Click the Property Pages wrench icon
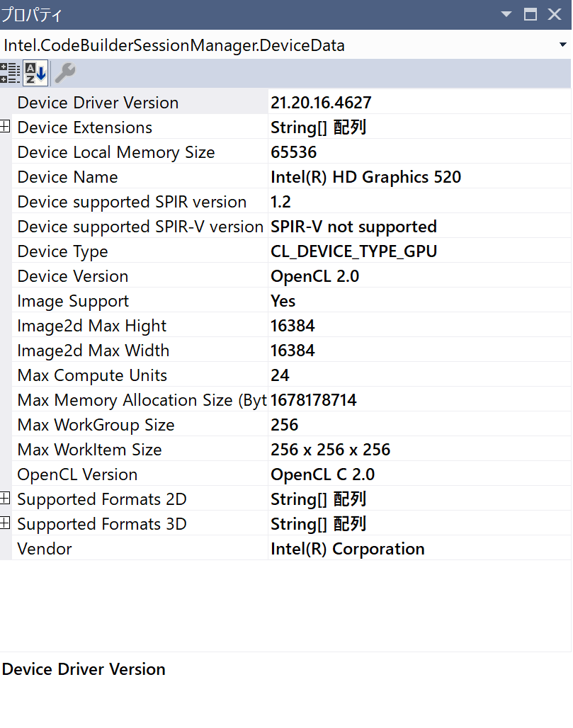Viewport: 573px width, 728px height. click(65, 73)
